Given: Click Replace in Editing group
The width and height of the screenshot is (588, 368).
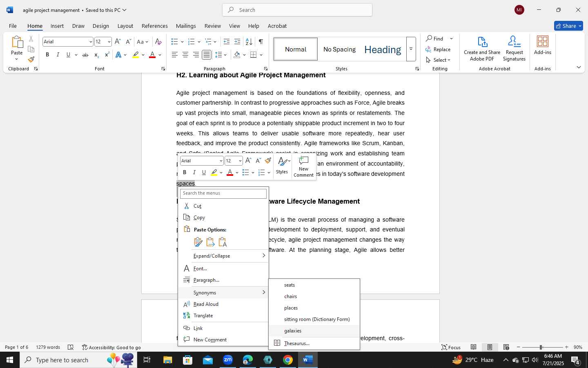Looking at the screenshot, I should 438,49.
